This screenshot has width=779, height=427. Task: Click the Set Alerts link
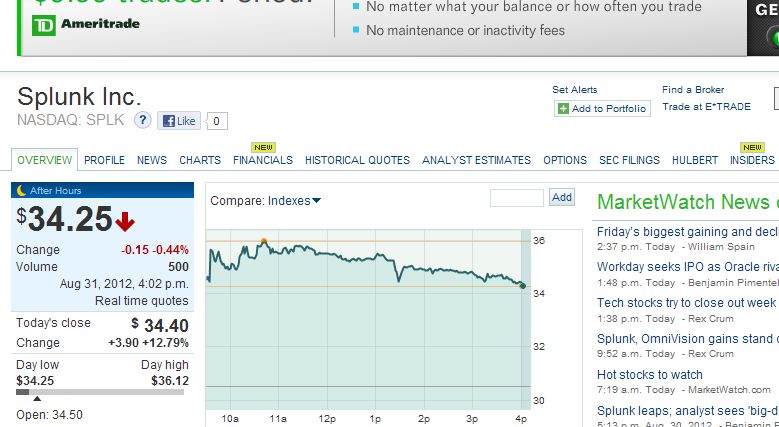575,90
